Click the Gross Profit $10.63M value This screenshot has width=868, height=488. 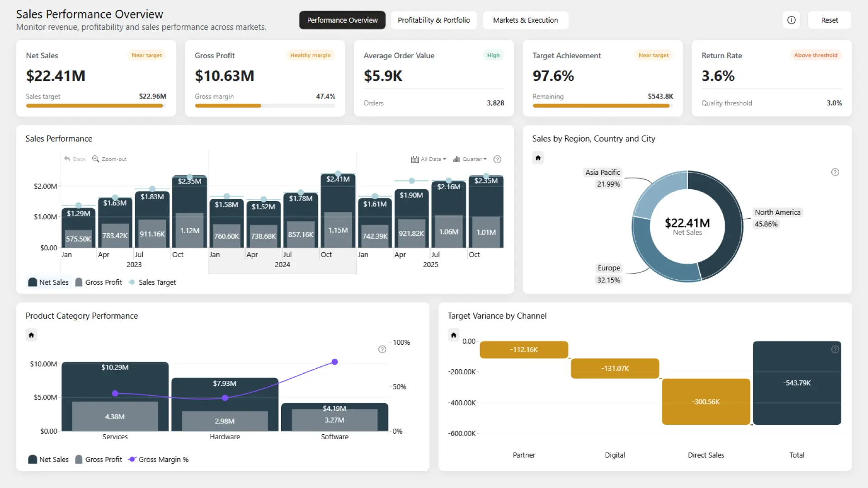[x=224, y=76]
